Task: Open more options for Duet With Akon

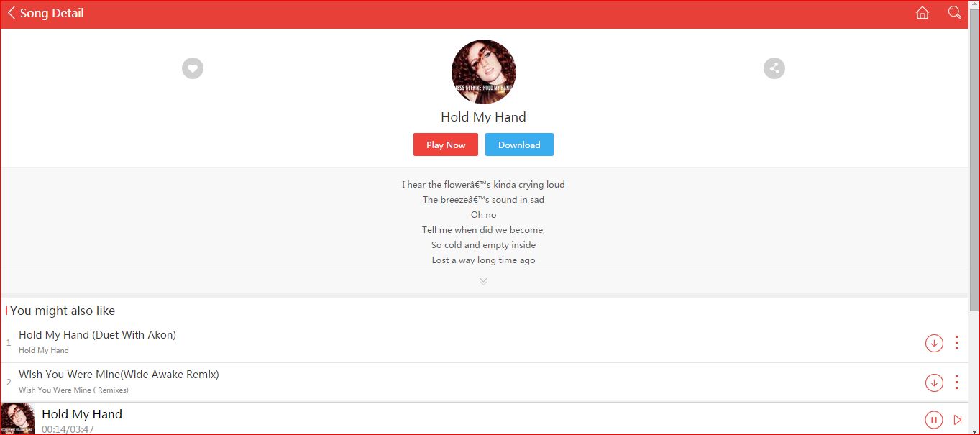Action: coord(956,343)
